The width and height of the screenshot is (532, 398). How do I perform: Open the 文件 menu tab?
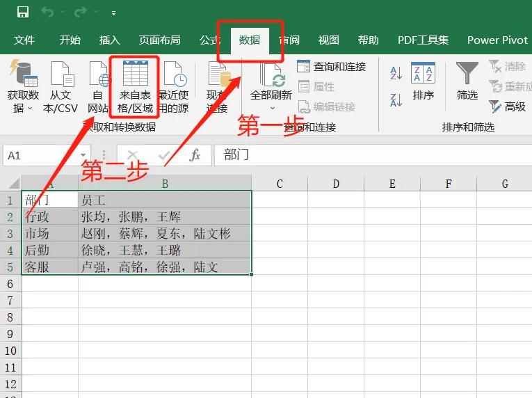pyautogui.click(x=24, y=40)
